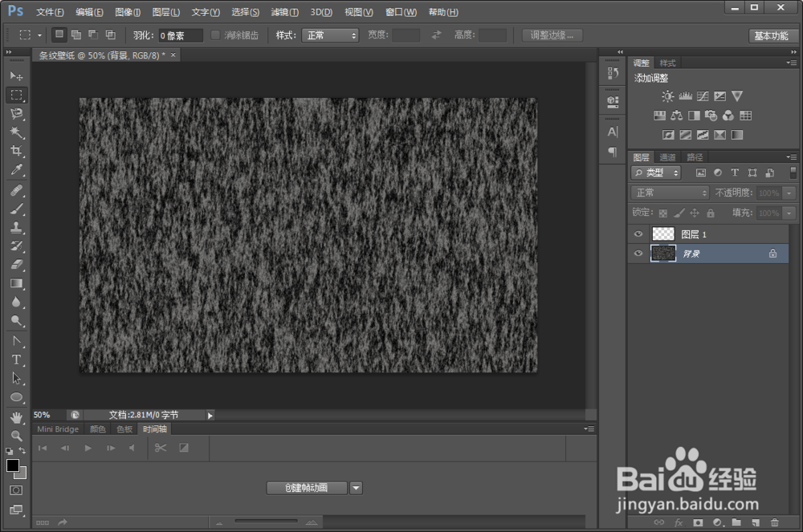The image size is (803, 532).
Task: Select the Gradient tool
Action: click(16, 283)
